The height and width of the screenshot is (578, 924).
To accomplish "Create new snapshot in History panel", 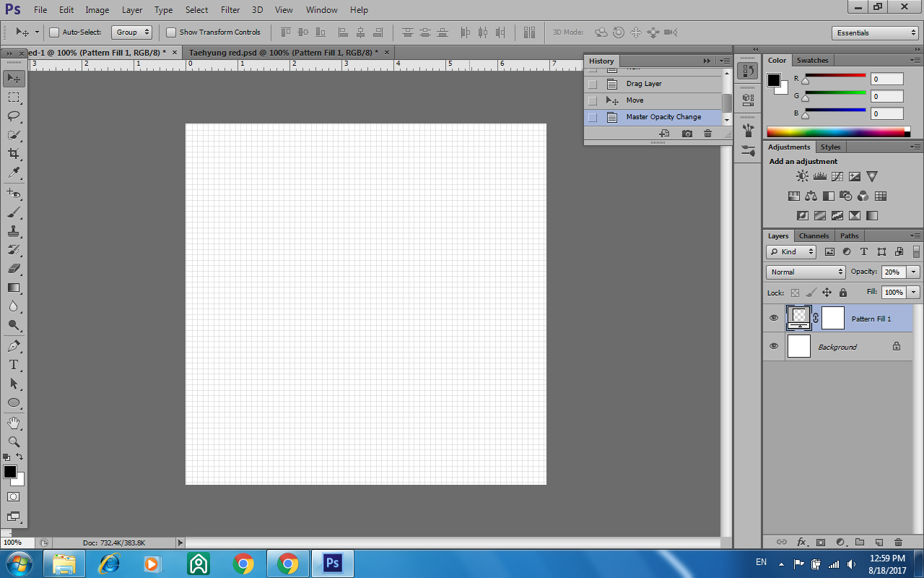I will [687, 134].
